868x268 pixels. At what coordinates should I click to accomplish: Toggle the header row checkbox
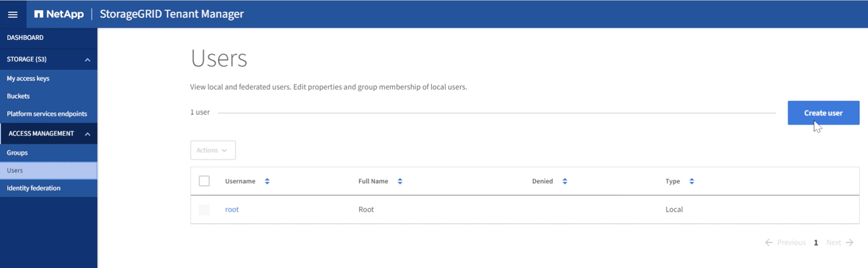coord(204,181)
